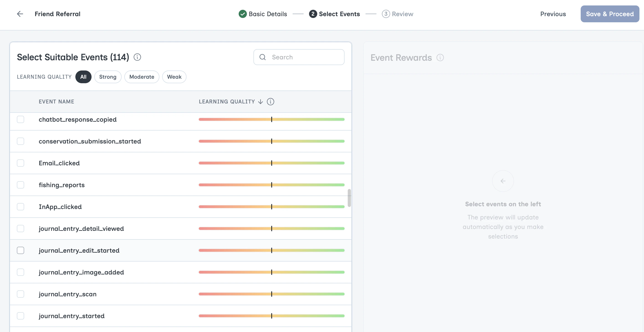Click the info icon beside Select Suitable Events
This screenshot has width=644, height=332.
pos(137,57)
